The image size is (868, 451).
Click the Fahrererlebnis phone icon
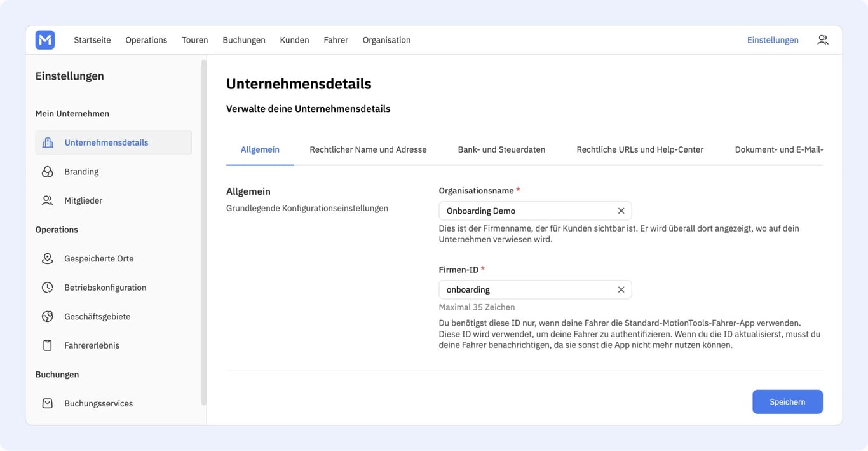pyautogui.click(x=48, y=345)
